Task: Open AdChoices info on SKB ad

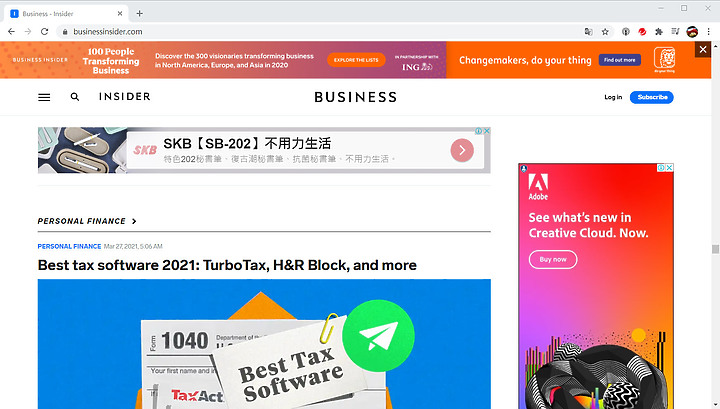Action: click(479, 131)
